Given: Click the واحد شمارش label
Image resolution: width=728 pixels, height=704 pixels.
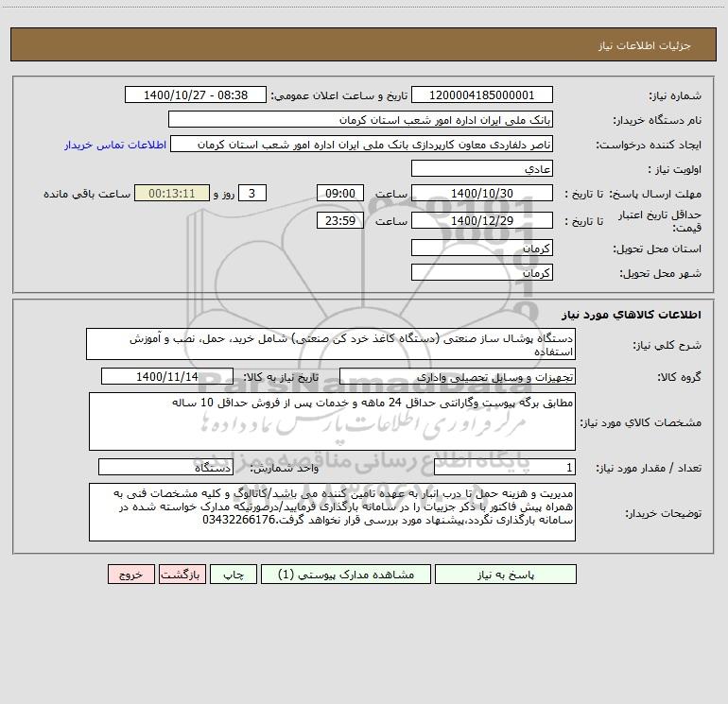Looking at the screenshot, I should 285,468.
